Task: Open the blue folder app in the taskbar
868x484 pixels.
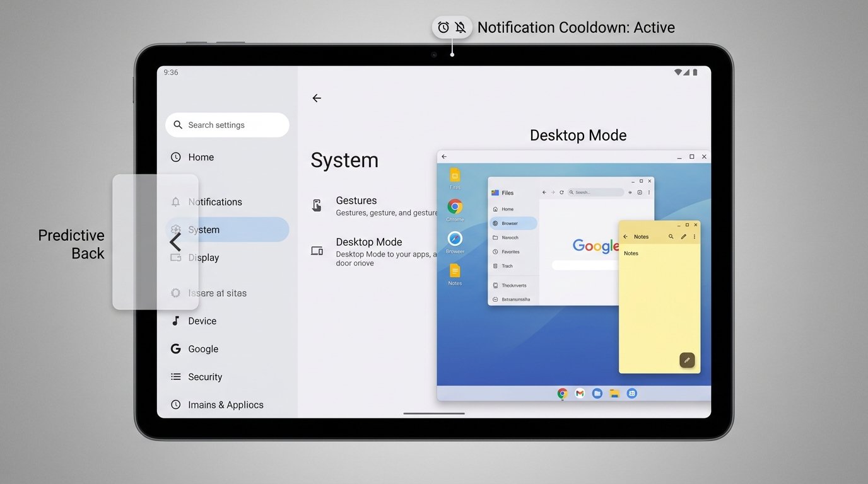Action: click(597, 394)
